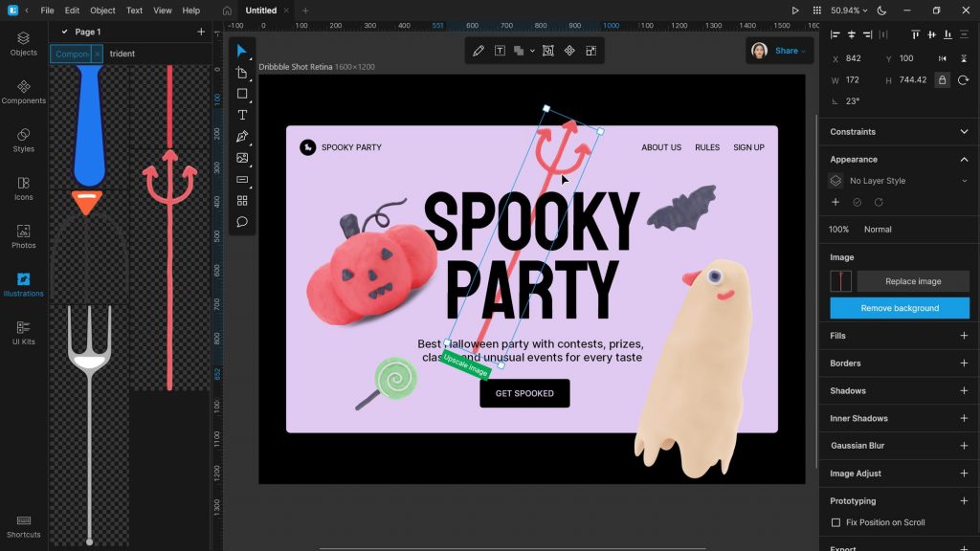The width and height of the screenshot is (980, 551).
Task: Click the green Upscale image label
Action: coord(465,365)
